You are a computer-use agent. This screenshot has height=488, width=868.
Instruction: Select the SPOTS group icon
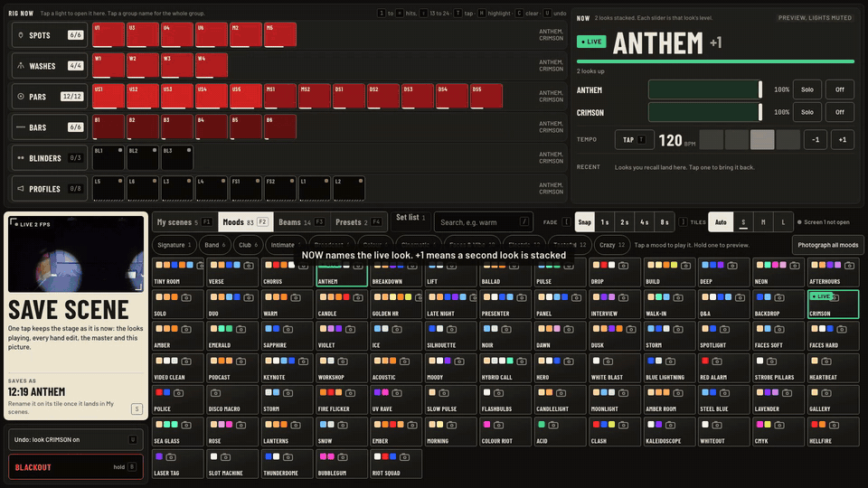(21, 35)
